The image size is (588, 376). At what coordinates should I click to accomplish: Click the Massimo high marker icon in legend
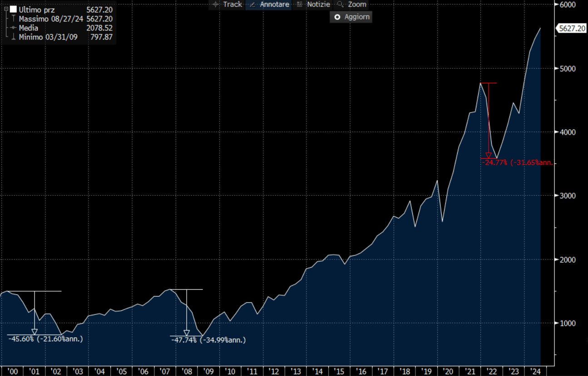pyautogui.click(x=13, y=19)
